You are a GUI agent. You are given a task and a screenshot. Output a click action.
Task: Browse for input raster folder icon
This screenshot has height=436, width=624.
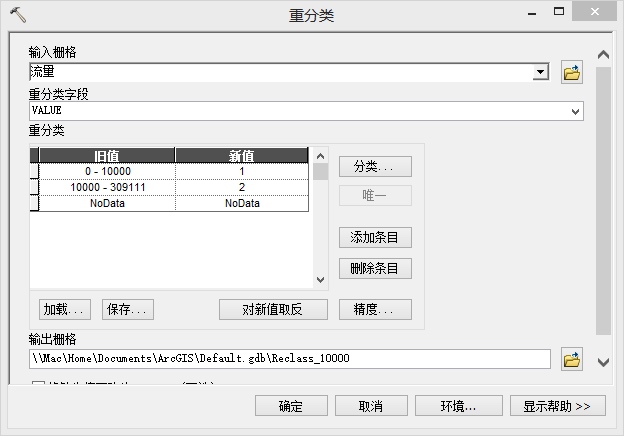(x=572, y=72)
